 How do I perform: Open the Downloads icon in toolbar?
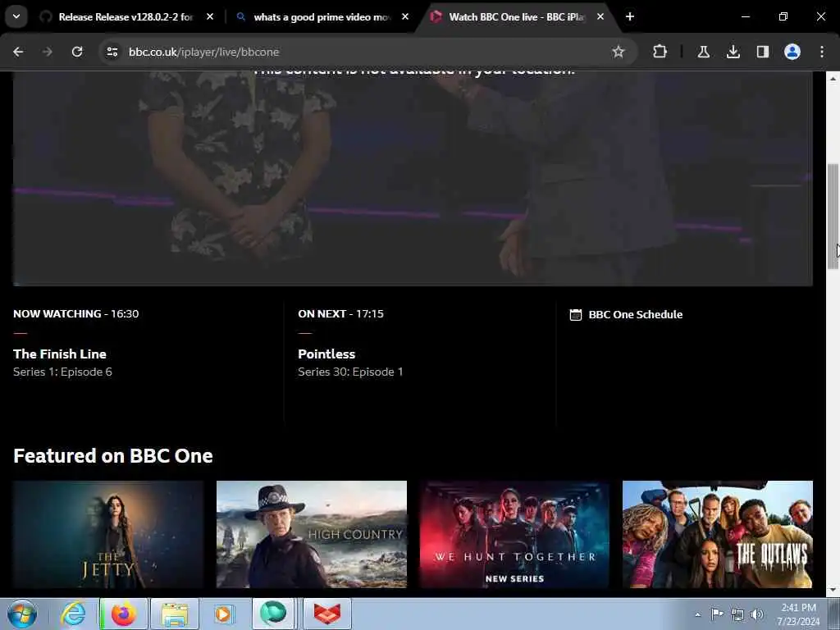pyautogui.click(x=733, y=52)
